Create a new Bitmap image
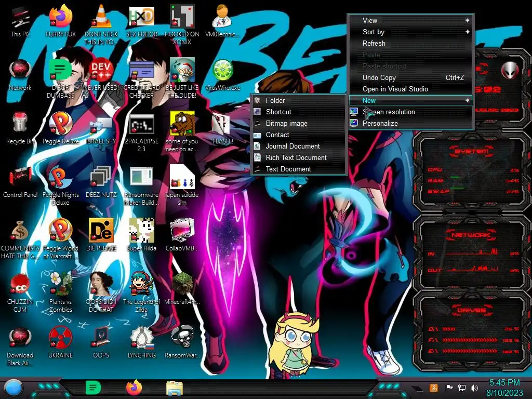Screen dimensions: 532x399 pyautogui.click(x=299, y=124)
